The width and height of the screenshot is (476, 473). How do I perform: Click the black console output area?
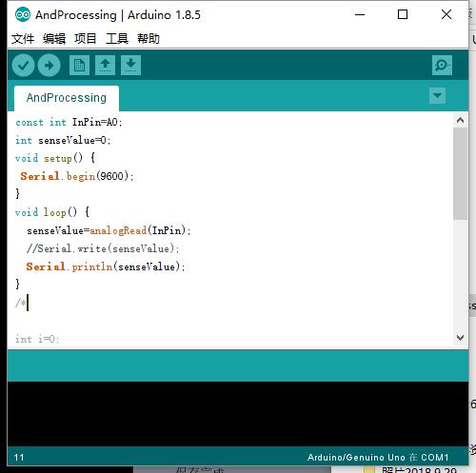[238, 414]
